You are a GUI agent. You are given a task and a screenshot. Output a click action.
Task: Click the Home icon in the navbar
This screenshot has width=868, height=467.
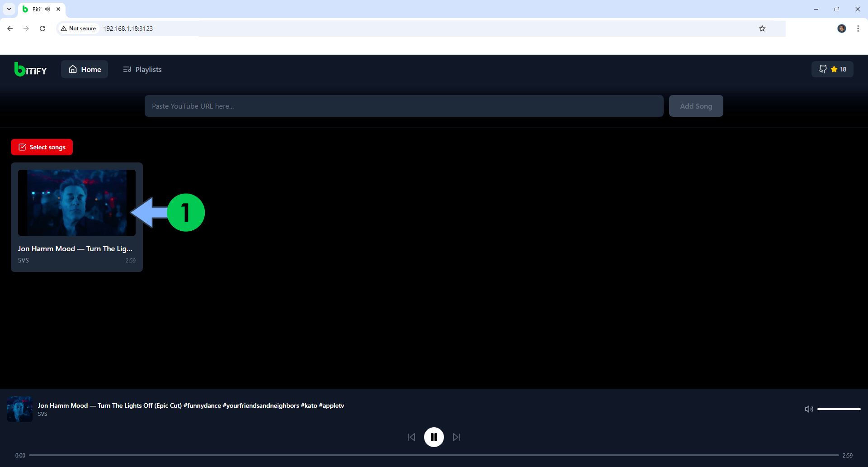(x=73, y=69)
